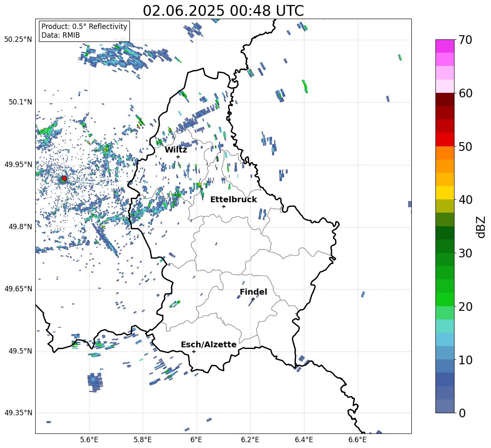This screenshot has height=448, width=491.
Task: Click the colorbar tick value 40
Action: click(x=465, y=200)
